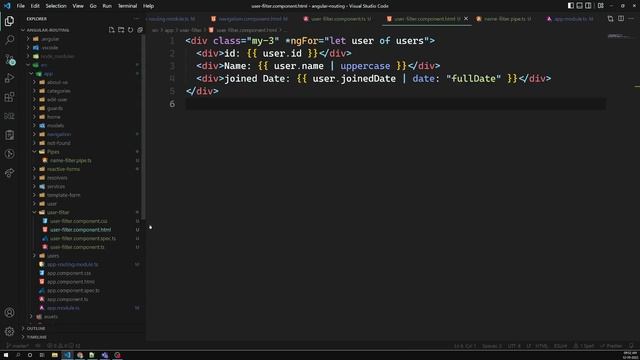Open the Extensions view

(x=9, y=97)
